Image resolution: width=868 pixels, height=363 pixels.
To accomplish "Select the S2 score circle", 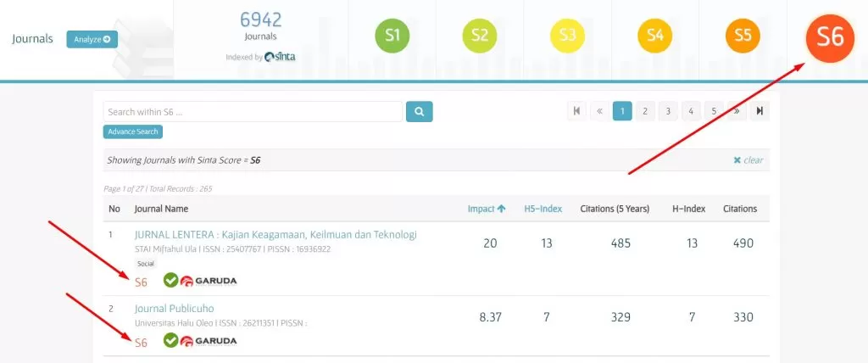I will point(480,36).
